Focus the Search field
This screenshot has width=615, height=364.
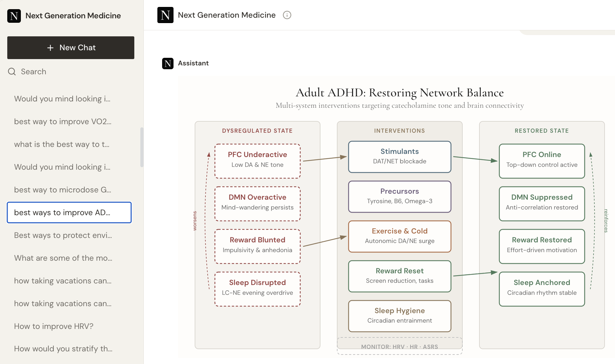(71, 72)
